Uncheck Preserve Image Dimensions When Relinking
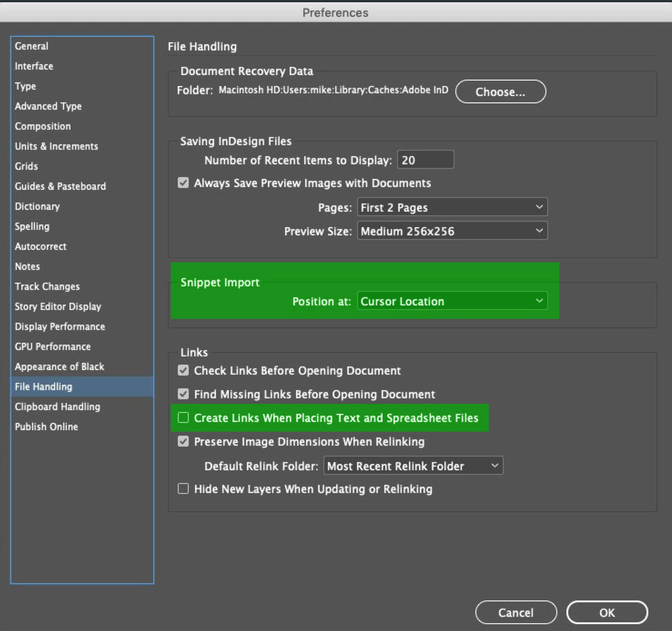The height and width of the screenshot is (631, 672). 183,441
